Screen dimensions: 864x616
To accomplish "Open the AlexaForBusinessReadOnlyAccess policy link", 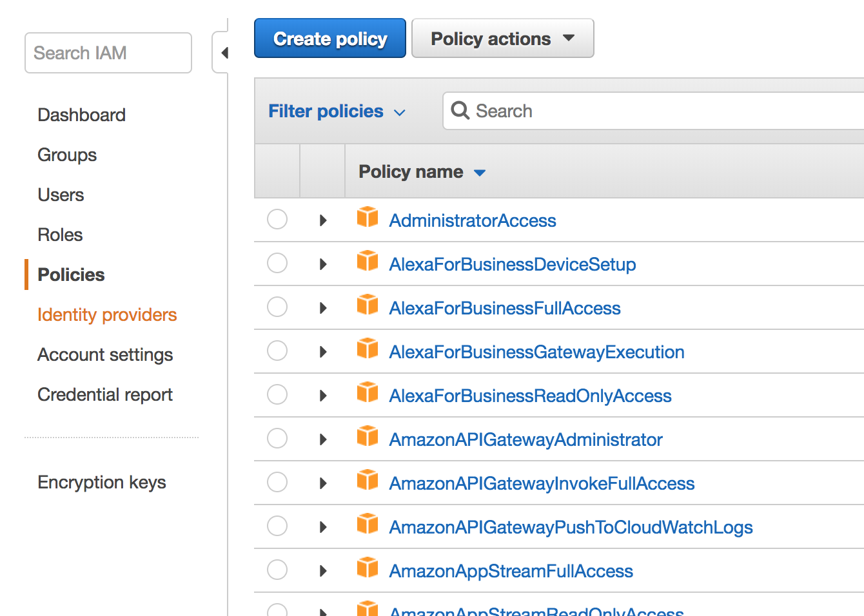I will point(531,396).
